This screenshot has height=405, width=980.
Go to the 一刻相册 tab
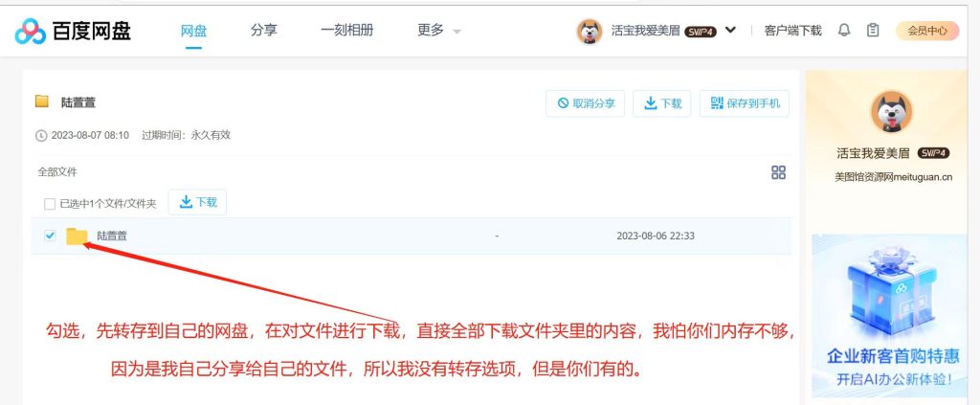[346, 30]
